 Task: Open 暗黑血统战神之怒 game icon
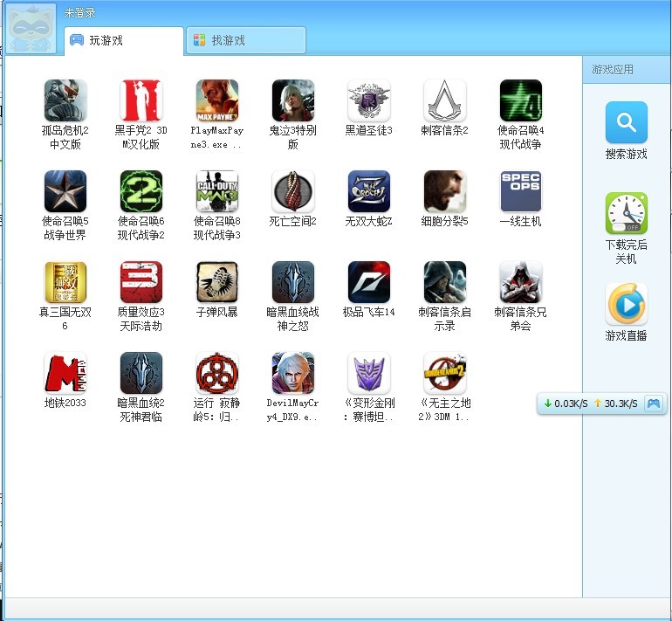pyautogui.click(x=292, y=282)
